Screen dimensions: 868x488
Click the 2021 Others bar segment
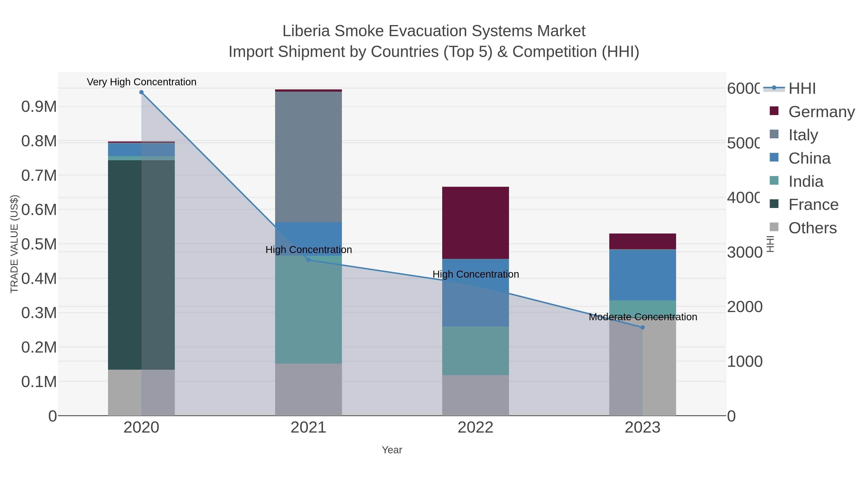coord(308,390)
